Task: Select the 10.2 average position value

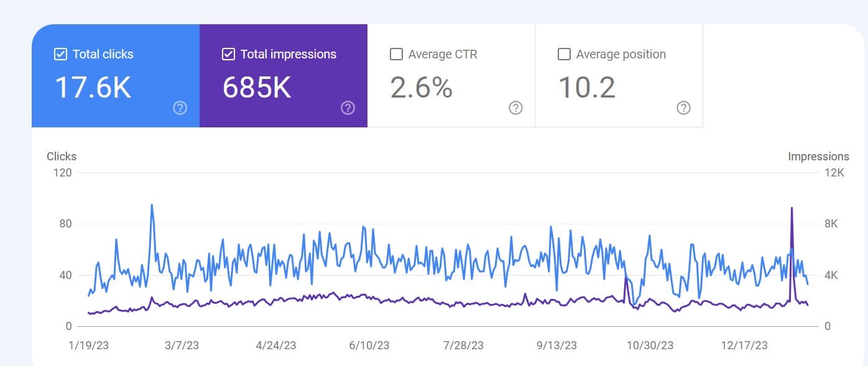Action: click(x=587, y=88)
